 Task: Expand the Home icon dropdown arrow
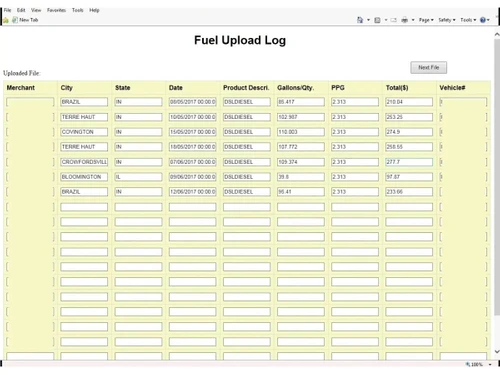[x=368, y=20]
